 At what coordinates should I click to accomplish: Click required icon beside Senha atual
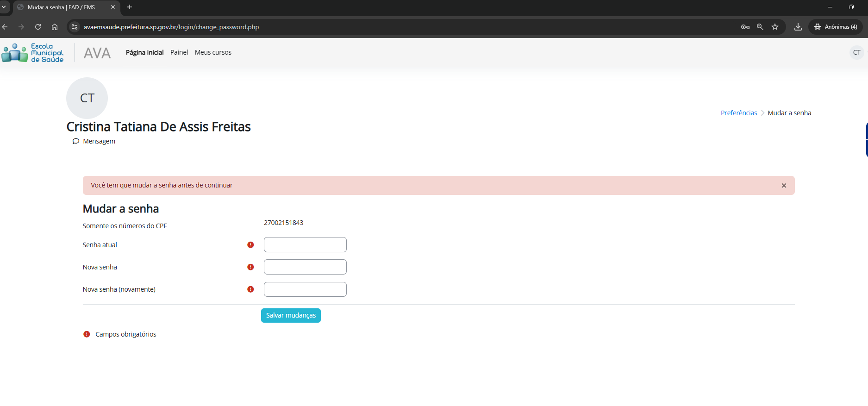coord(250,245)
